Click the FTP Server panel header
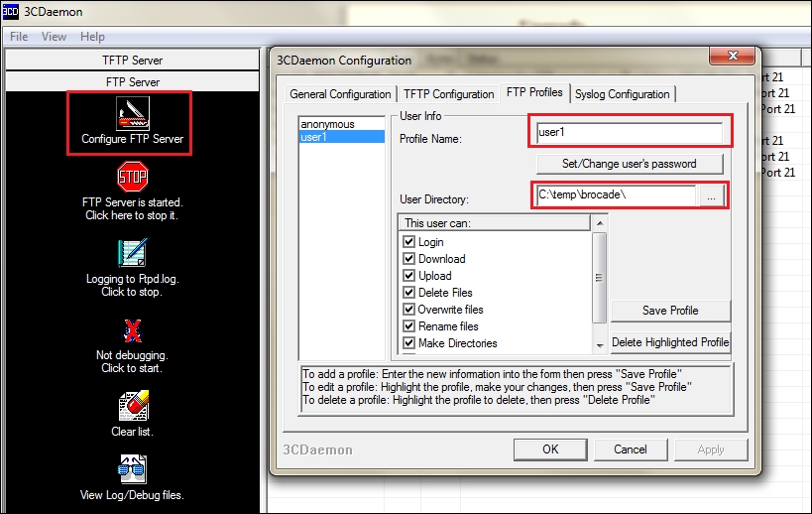812x514 pixels. tap(132, 82)
